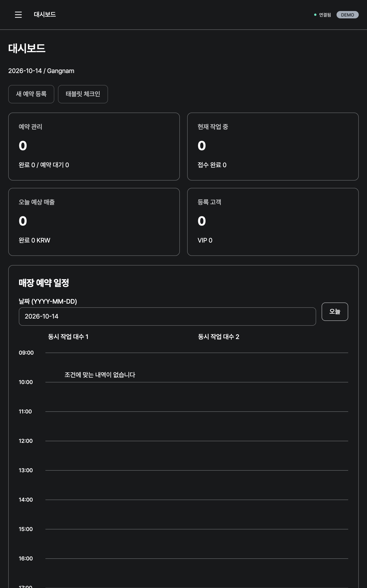The image size is (367, 588).
Task: Click the 오늘 button next to date
Action: [x=335, y=311]
